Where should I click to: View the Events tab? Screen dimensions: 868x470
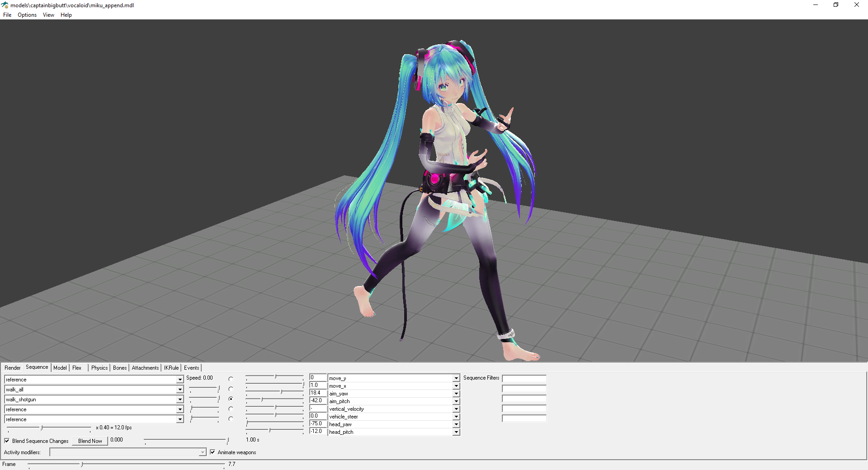[x=192, y=368]
